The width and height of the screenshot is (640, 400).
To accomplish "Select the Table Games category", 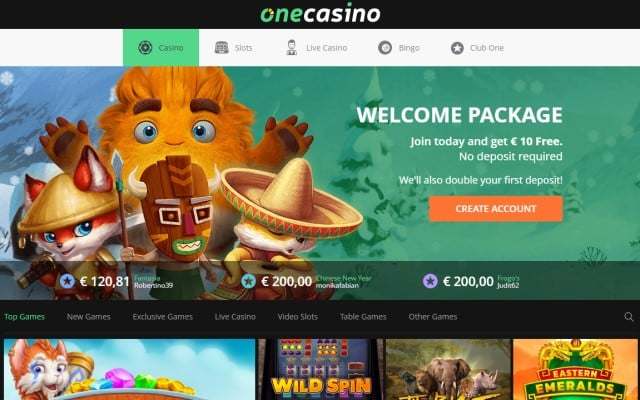I will point(363,317).
